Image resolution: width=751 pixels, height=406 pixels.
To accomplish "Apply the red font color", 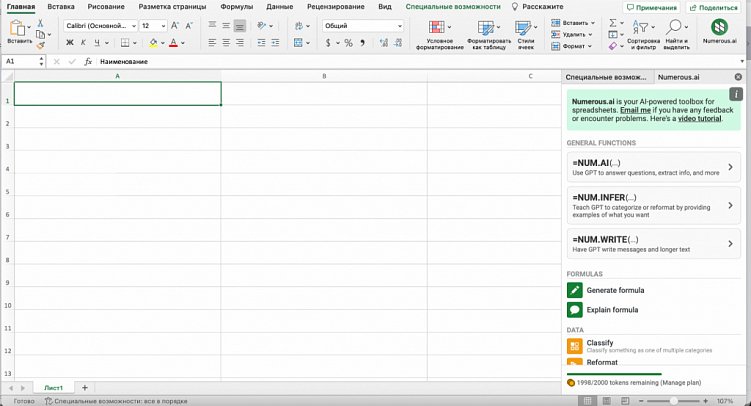I will click(x=173, y=43).
